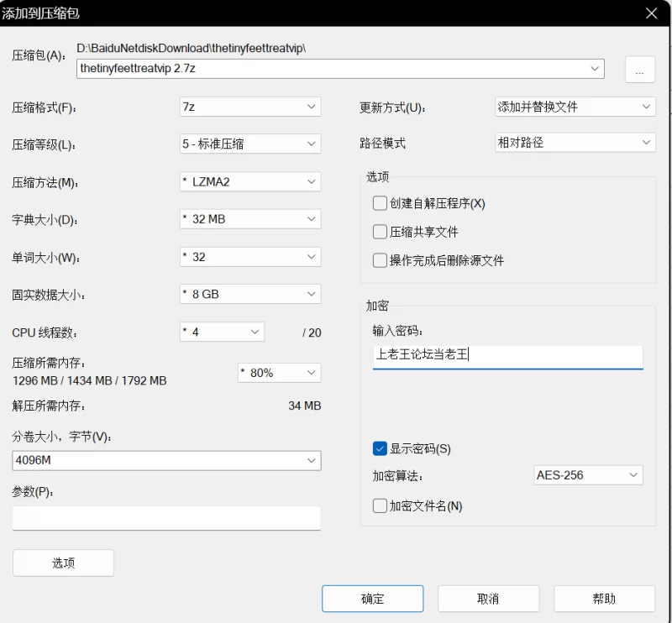This screenshot has width=672, height=623.
Task: Click the browse button next to archive name
Action: click(640, 69)
